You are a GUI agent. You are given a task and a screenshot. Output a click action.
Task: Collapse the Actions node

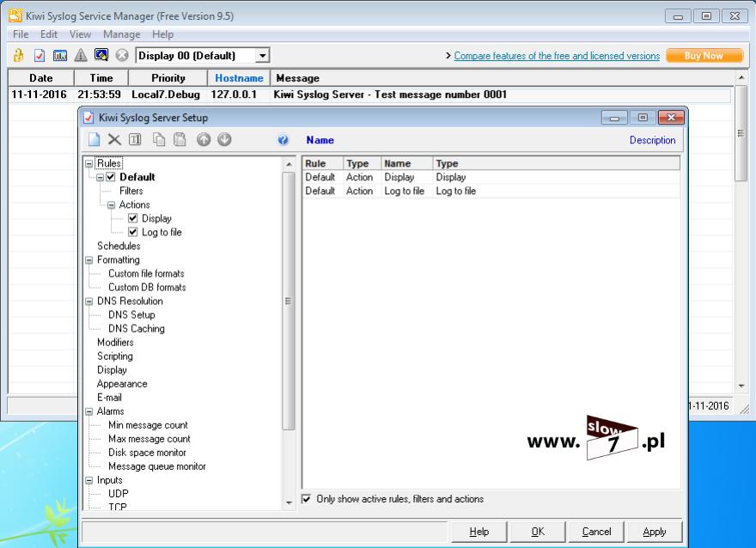coord(112,204)
